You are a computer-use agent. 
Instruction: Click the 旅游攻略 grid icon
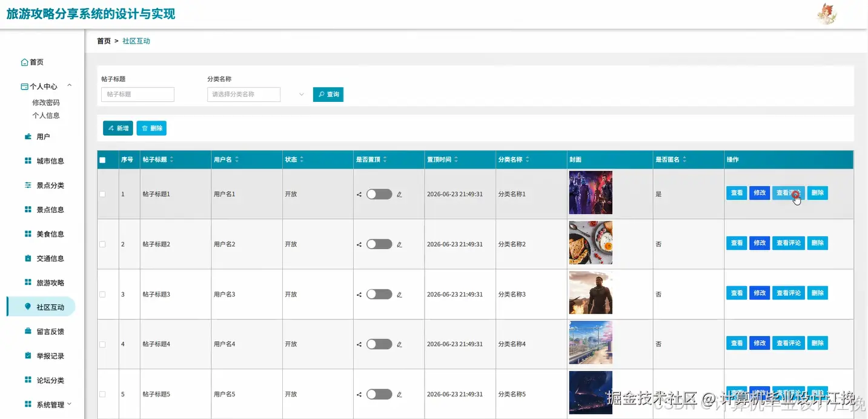pyautogui.click(x=28, y=283)
